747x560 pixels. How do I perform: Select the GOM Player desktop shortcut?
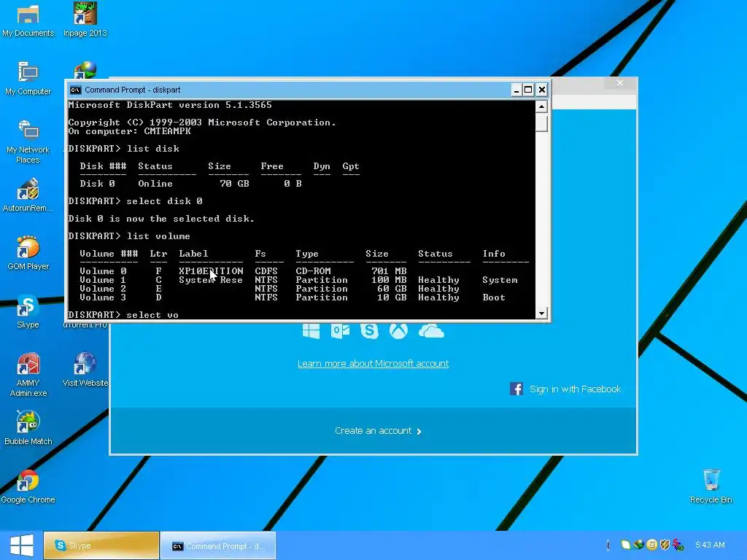tap(28, 253)
